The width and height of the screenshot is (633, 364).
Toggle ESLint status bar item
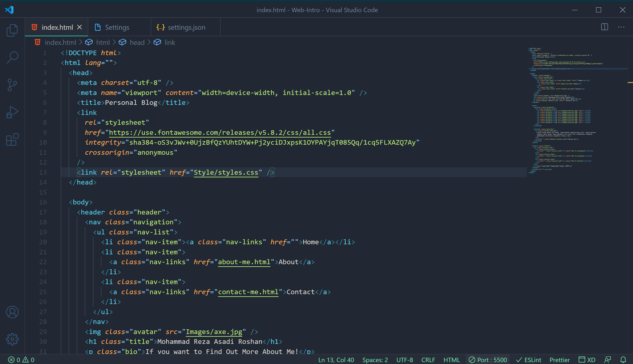(529, 360)
